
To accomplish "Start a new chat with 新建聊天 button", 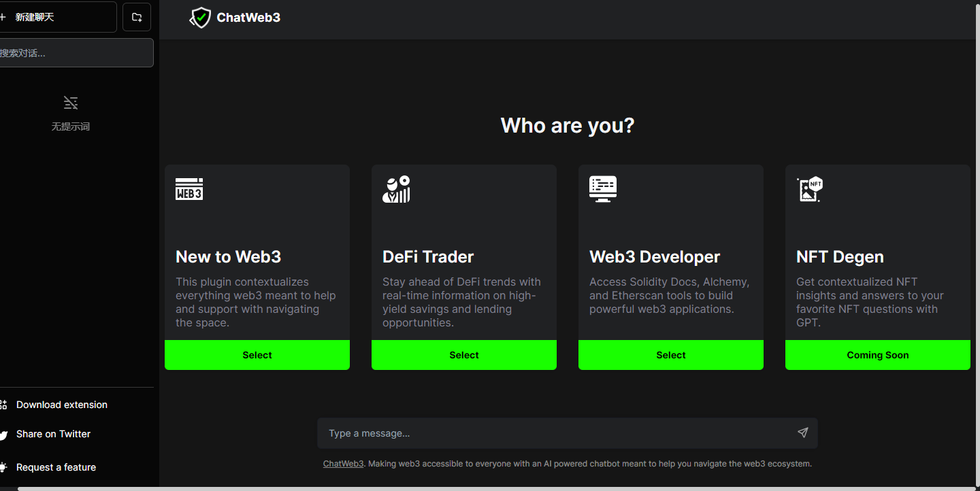I will (x=58, y=17).
